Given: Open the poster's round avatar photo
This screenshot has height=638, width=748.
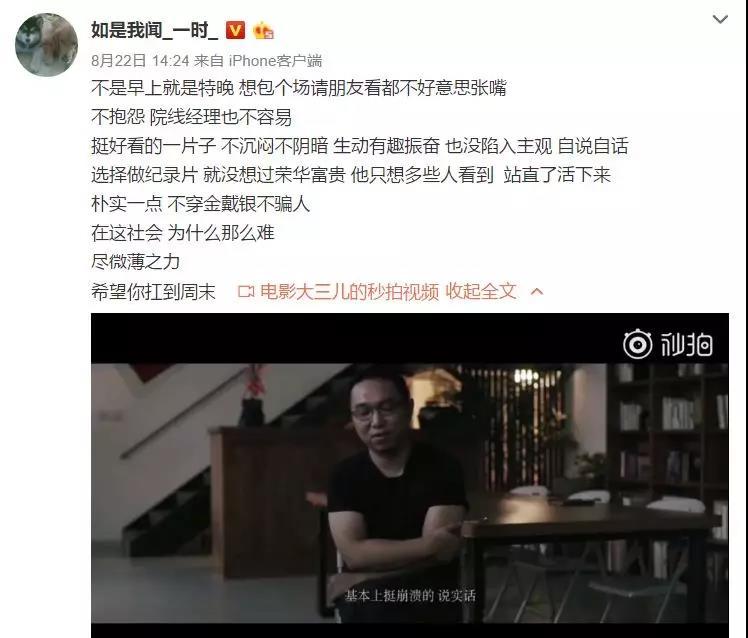Looking at the screenshot, I should click(46, 45).
